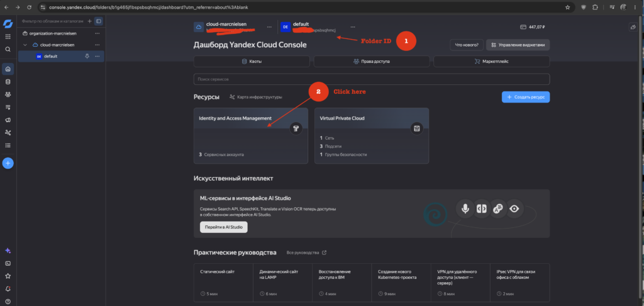Viewport: 644px width, 306px height.
Task: Click the bulleted list icon in sidebar
Action: point(8,145)
